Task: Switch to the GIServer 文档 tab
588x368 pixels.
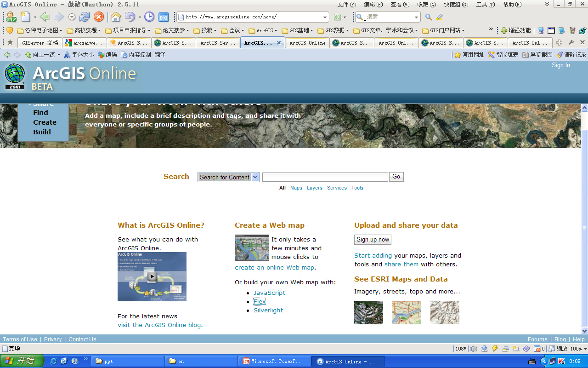Action: click(x=40, y=43)
